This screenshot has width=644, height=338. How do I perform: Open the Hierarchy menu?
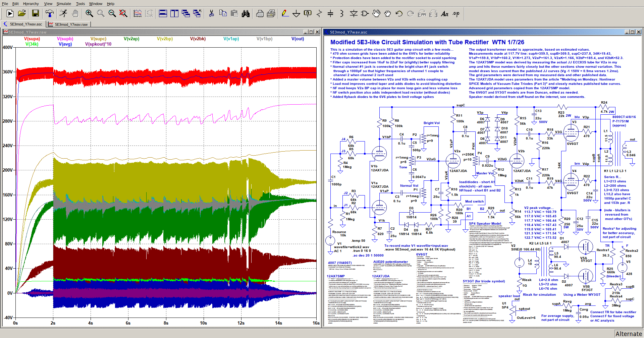(x=31, y=4)
